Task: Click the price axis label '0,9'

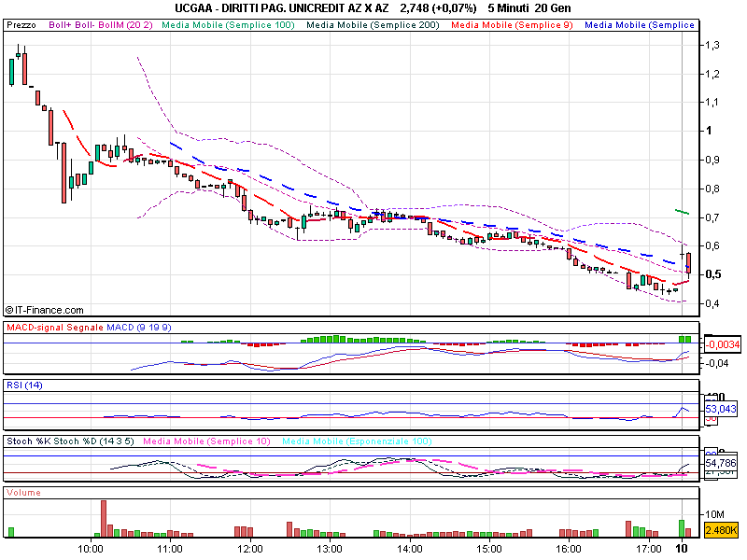Action: [712, 160]
